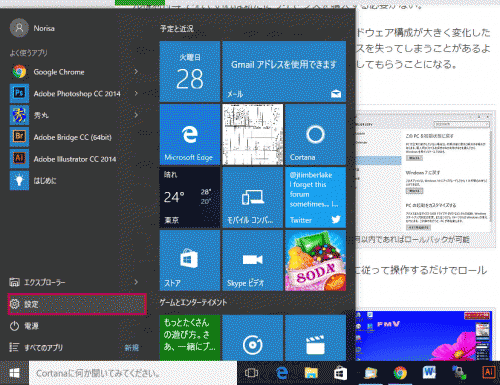Open Word from the taskbar
The height and width of the screenshot is (385, 500).
pos(429,373)
